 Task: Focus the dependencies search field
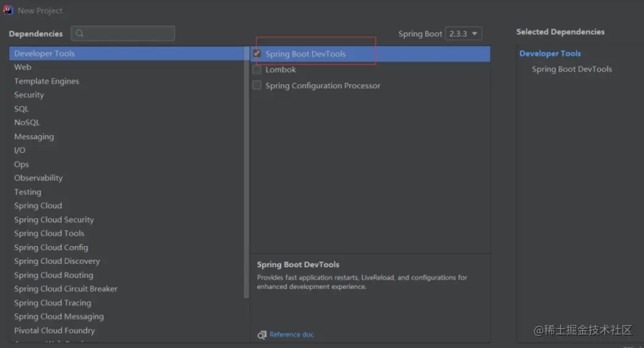pos(123,33)
